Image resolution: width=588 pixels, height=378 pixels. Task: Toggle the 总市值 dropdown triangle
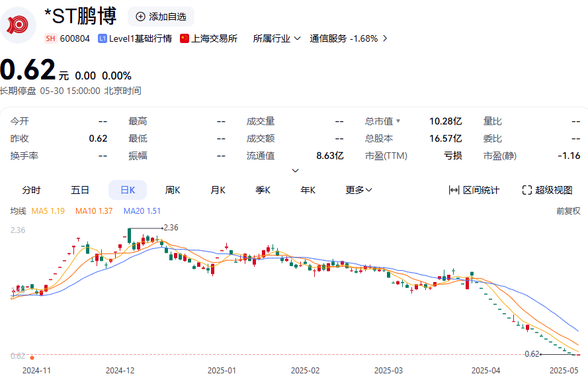tap(398, 121)
